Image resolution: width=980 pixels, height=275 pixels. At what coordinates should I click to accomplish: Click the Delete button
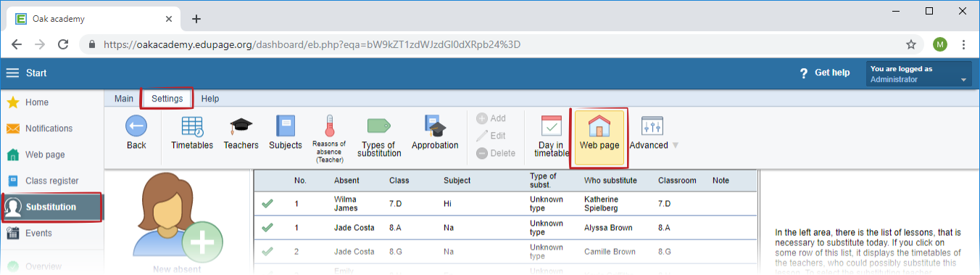pyautogui.click(x=496, y=153)
